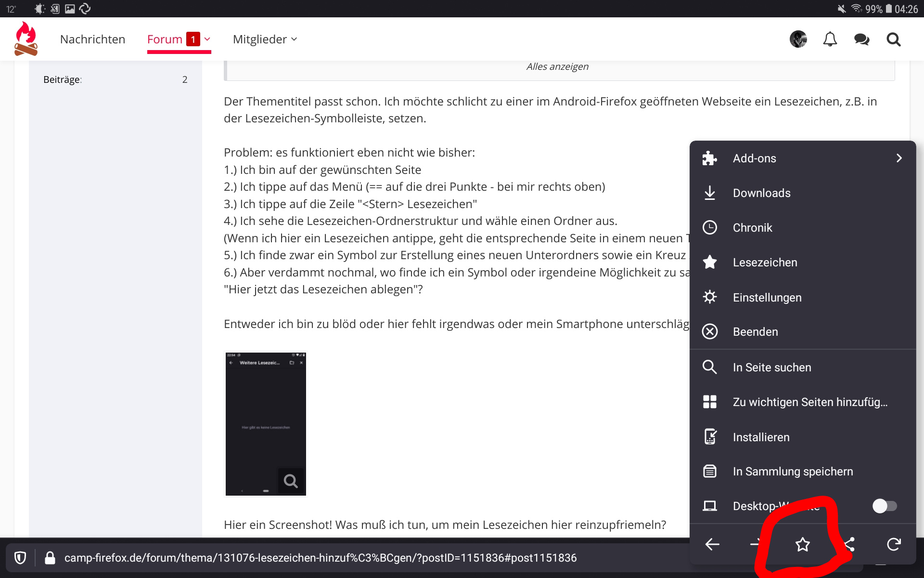924x578 pixels.
Task: Open the notifications bell
Action: click(830, 39)
